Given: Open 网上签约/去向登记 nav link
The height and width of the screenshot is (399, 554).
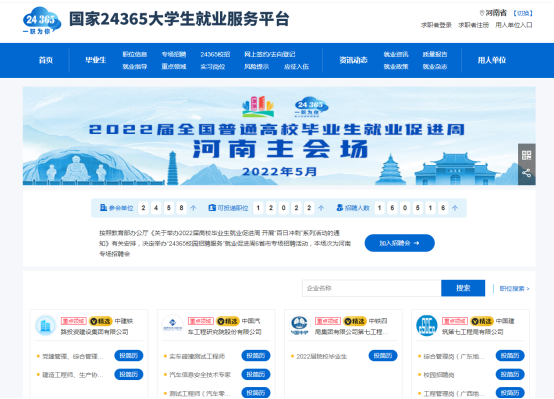Looking at the screenshot, I should (x=270, y=54).
